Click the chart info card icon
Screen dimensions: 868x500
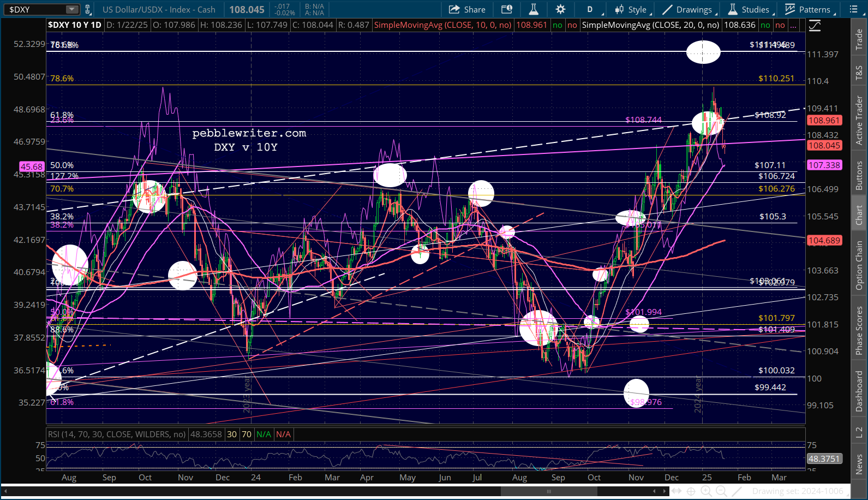(x=507, y=9)
